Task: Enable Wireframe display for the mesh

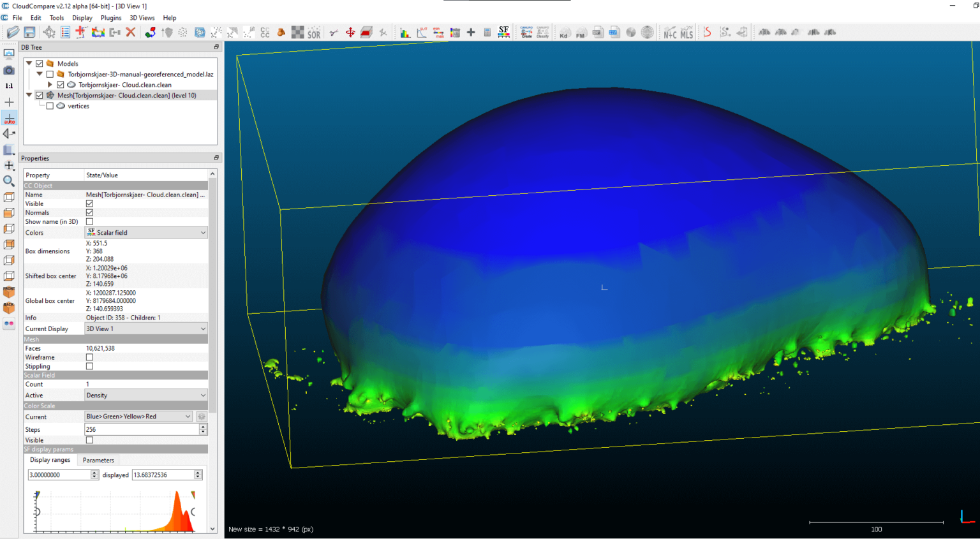Action: (89, 357)
